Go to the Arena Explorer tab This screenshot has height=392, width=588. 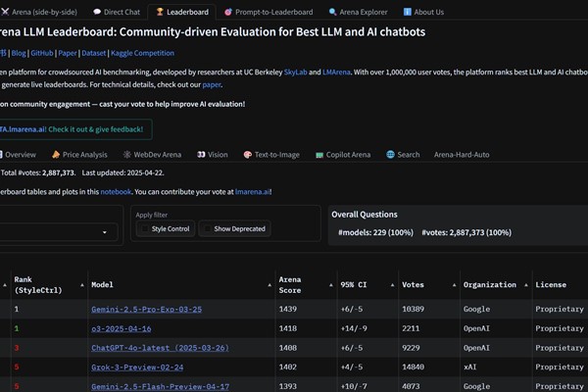coord(358,12)
